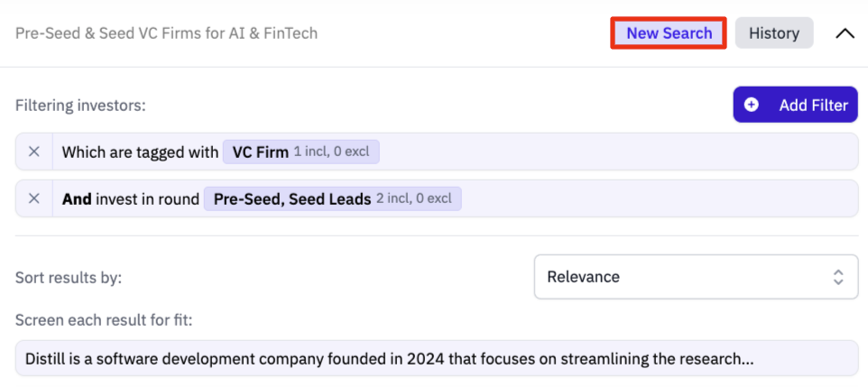Viewport: 868px width, 387px height.
Task: Click the New Search button
Action: 669,33
